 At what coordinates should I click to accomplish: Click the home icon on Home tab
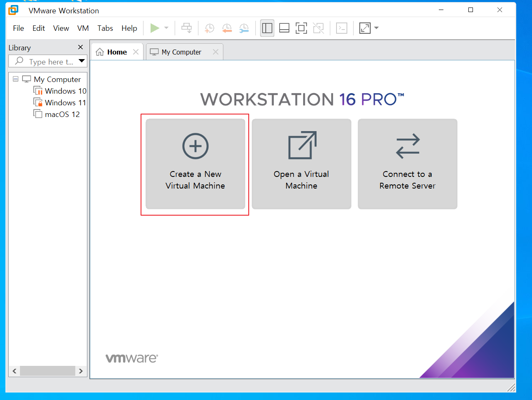pyautogui.click(x=100, y=52)
